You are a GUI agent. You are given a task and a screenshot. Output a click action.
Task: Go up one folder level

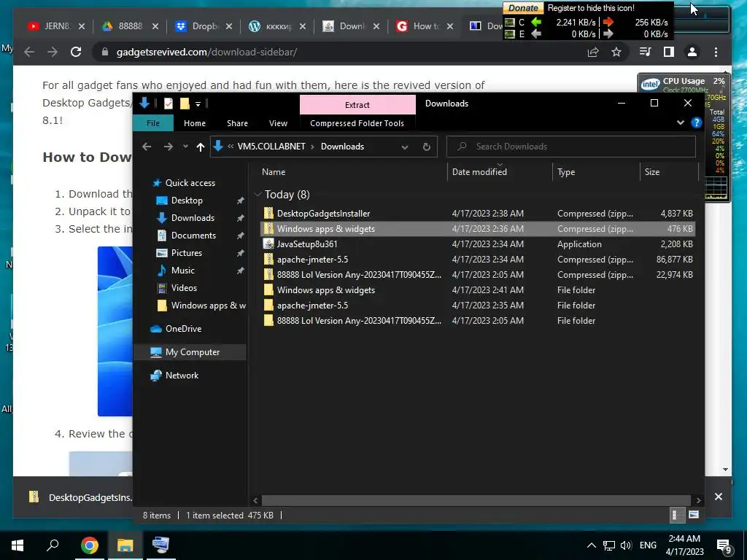click(201, 147)
